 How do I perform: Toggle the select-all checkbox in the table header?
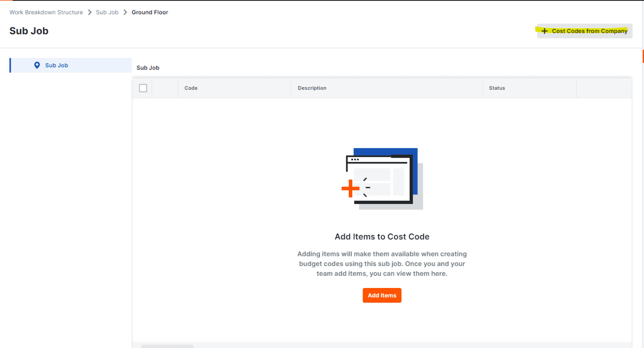tap(143, 88)
